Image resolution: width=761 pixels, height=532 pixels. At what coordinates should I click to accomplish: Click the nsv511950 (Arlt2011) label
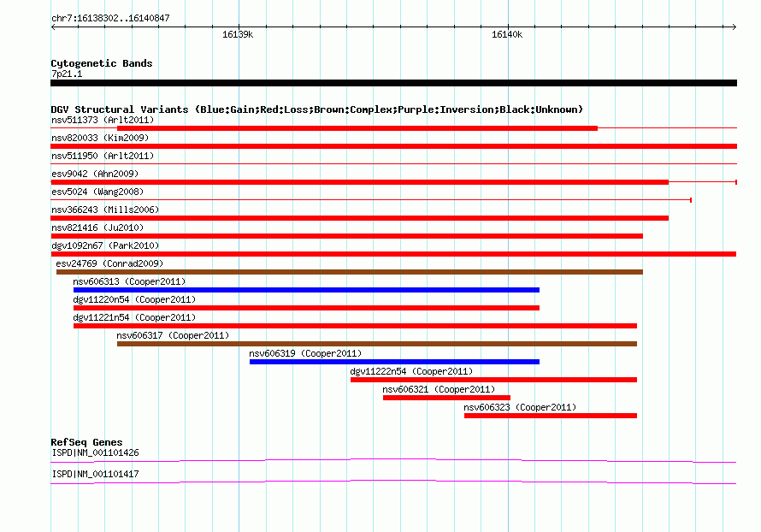(103, 156)
